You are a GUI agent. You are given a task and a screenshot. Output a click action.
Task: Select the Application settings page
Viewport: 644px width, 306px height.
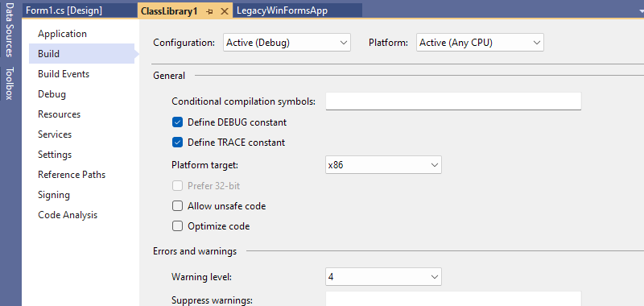click(63, 34)
